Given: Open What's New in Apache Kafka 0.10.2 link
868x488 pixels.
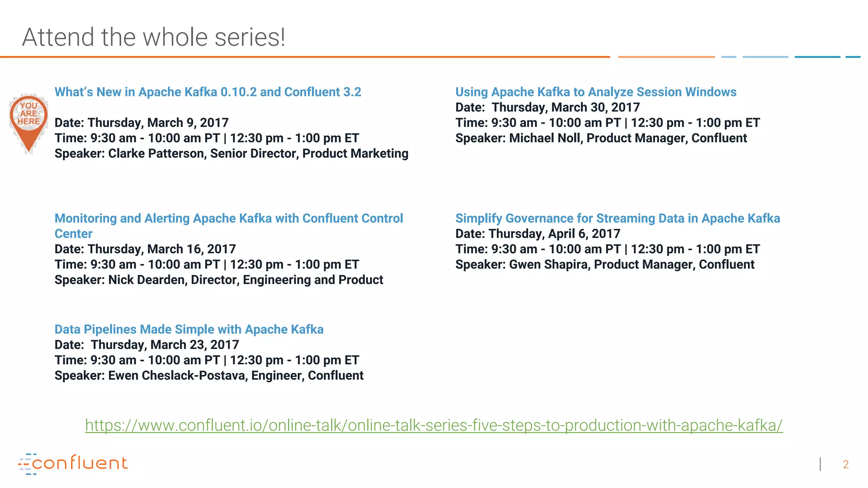Looking at the screenshot, I should pyautogui.click(x=208, y=92).
